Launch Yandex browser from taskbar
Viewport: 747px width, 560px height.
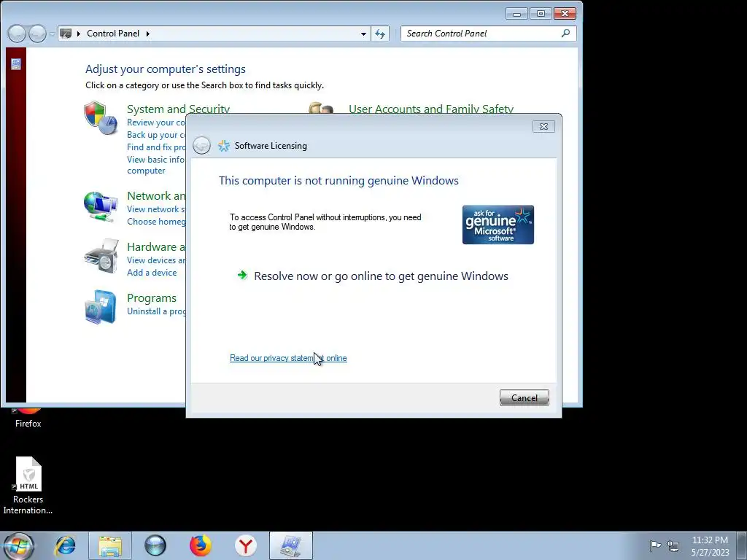[x=246, y=545]
